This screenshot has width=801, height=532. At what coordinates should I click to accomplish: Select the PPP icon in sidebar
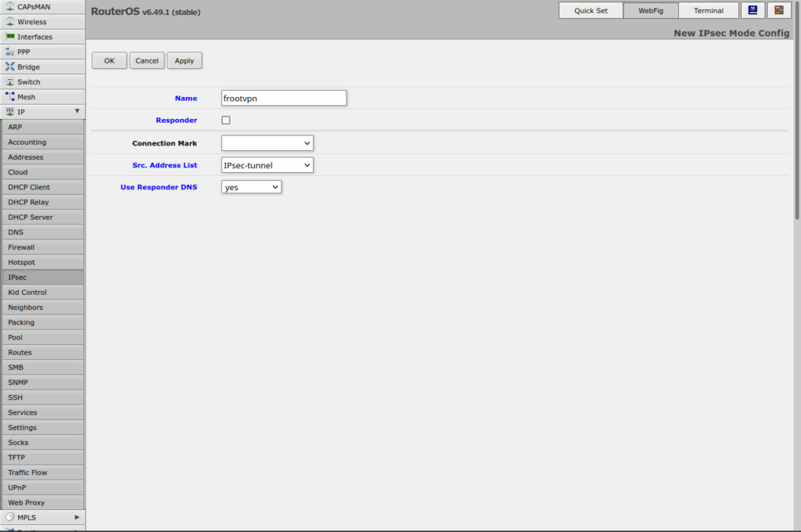[x=10, y=52]
